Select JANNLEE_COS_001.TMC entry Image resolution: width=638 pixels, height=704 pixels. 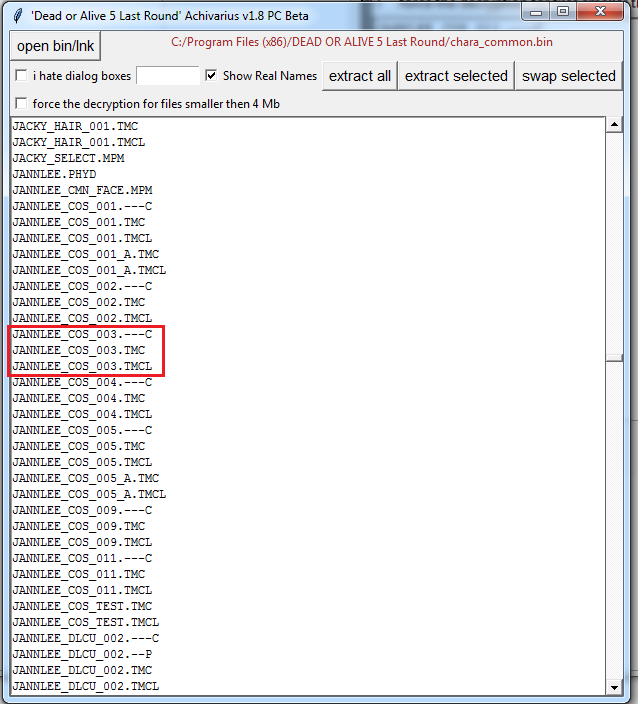pyautogui.click(x=79, y=222)
